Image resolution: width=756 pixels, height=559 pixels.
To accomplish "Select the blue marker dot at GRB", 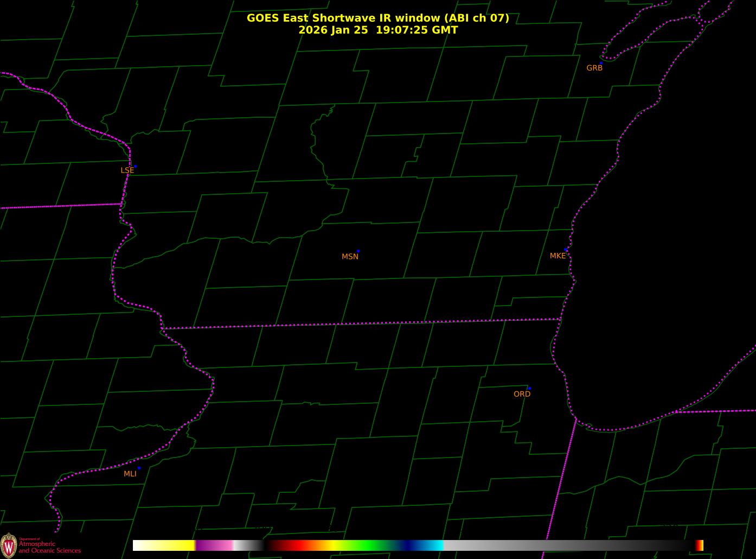I will pyautogui.click(x=601, y=63).
